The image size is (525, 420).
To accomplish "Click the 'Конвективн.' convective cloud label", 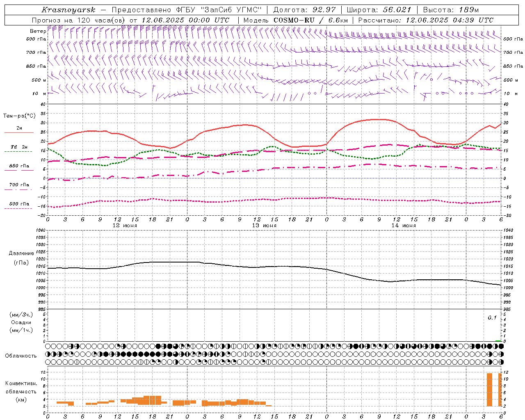I will click(x=21, y=383).
